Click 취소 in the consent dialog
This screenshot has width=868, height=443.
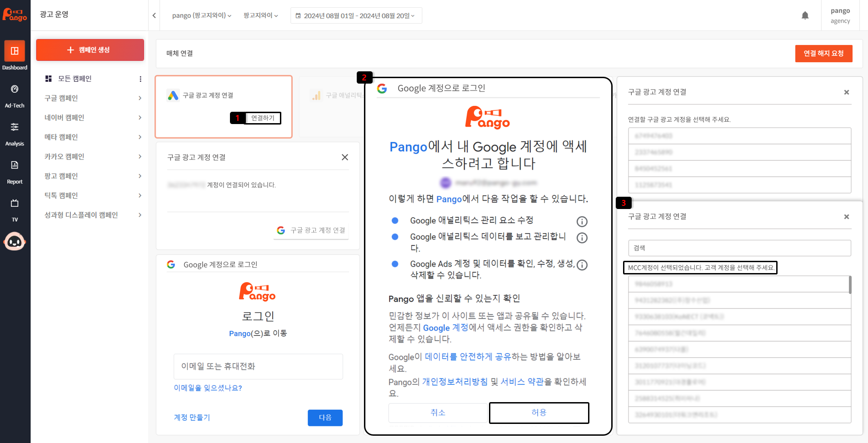tap(438, 413)
